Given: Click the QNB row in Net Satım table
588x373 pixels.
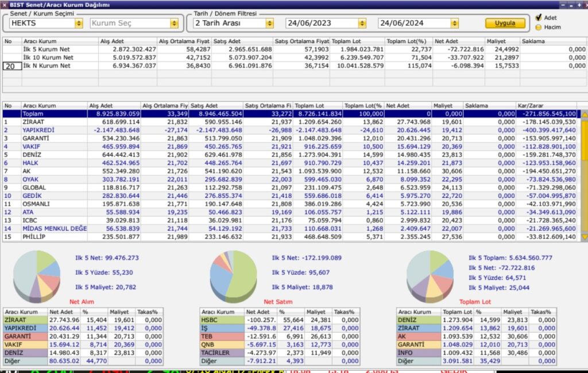Looking at the screenshot, I should (280, 345).
